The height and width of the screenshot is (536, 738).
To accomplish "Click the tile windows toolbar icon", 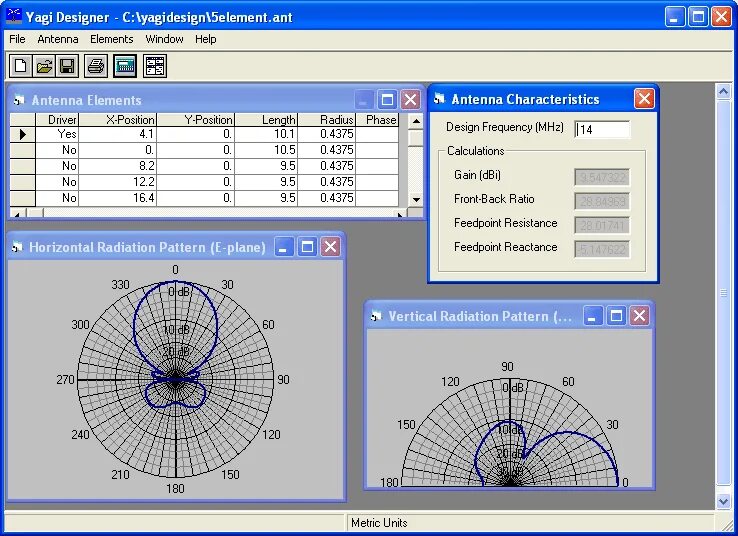I will 155,66.
